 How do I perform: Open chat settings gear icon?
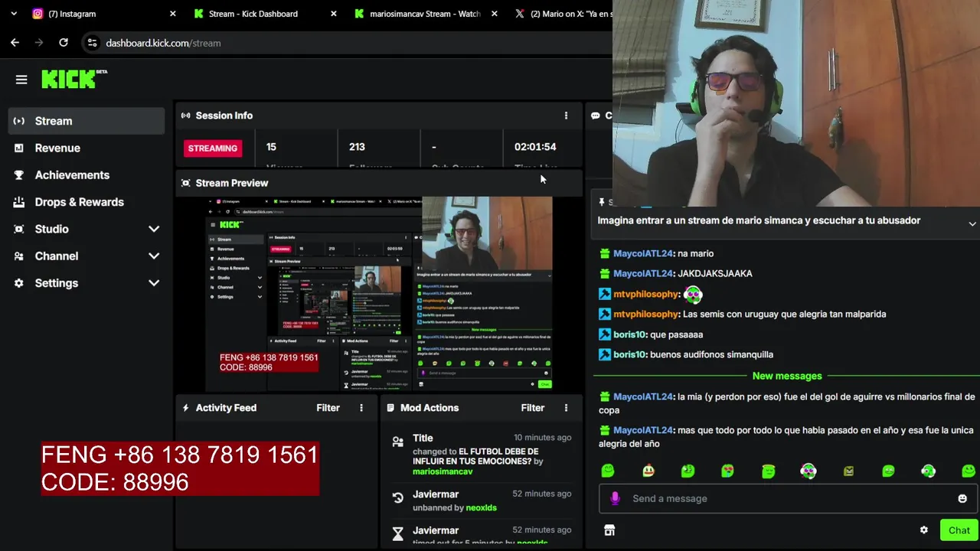[924, 530]
